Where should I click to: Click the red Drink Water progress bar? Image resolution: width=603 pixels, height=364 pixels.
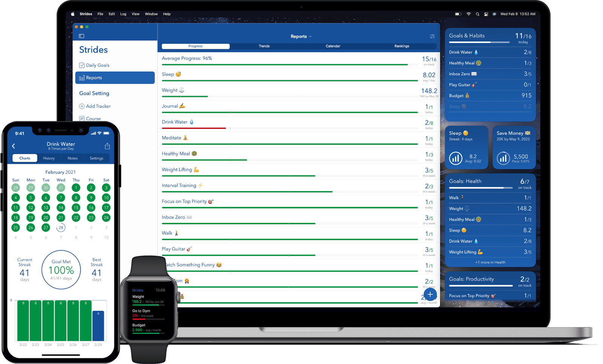point(194,128)
